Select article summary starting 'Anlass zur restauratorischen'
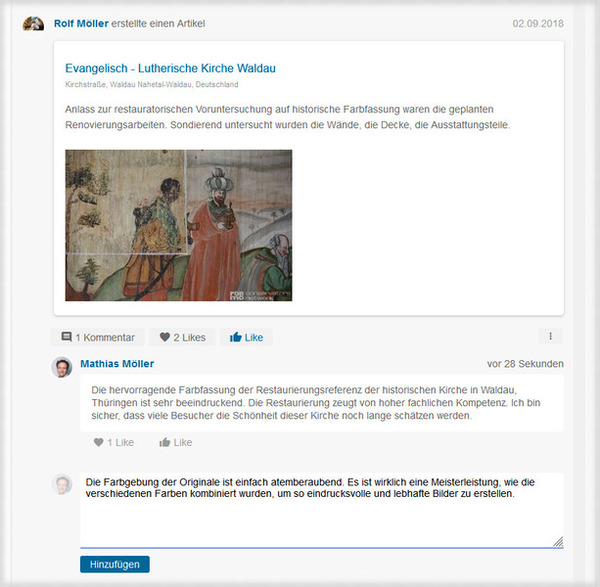600x587 pixels. pyautogui.click(x=287, y=117)
